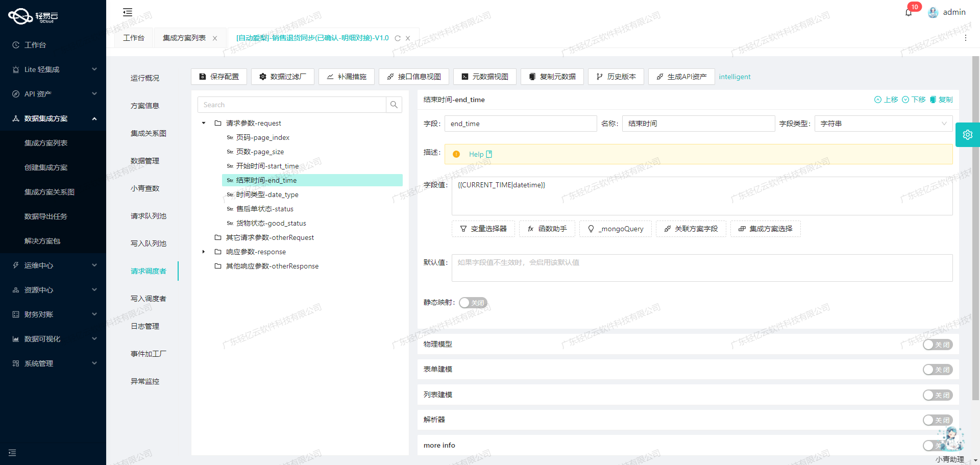The height and width of the screenshot is (465, 980).
Task: Switch to 运行概况 section
Action: [x=145, y=78]
